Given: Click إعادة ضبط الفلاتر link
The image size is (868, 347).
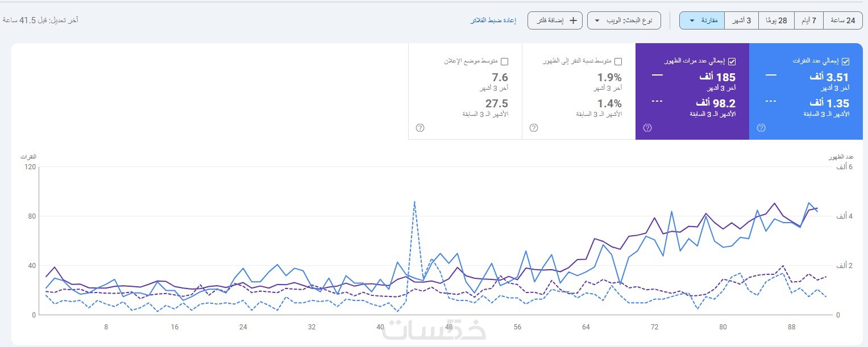Looking at the screenshot, I should tap(493, 20).
